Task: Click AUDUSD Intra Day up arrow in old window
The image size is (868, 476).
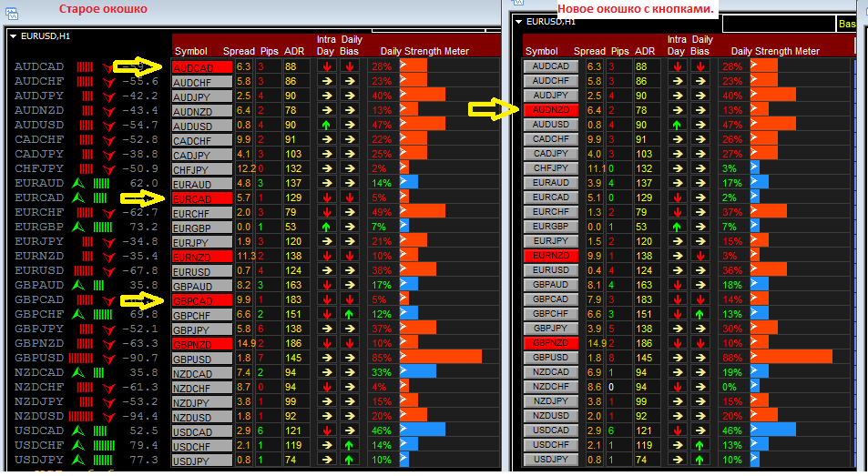Action: coord(327,125)
